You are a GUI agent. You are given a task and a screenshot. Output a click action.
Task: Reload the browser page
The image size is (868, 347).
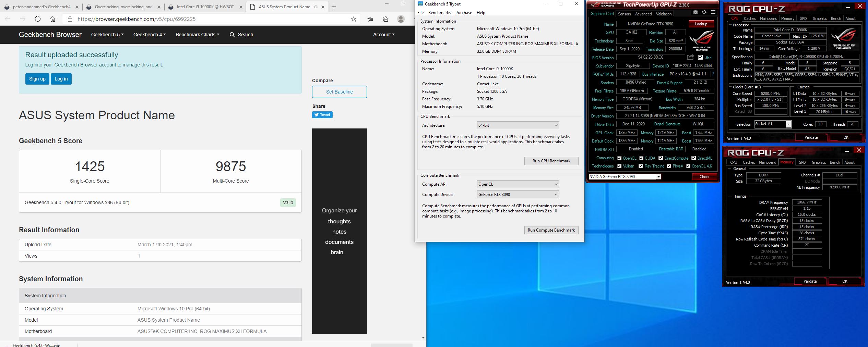point(38,19)
